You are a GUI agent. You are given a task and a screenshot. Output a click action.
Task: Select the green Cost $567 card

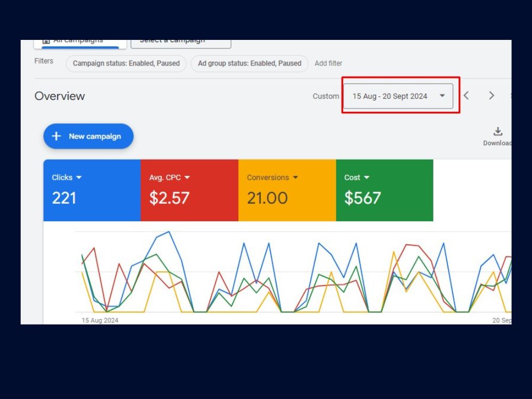coord(385,190)
